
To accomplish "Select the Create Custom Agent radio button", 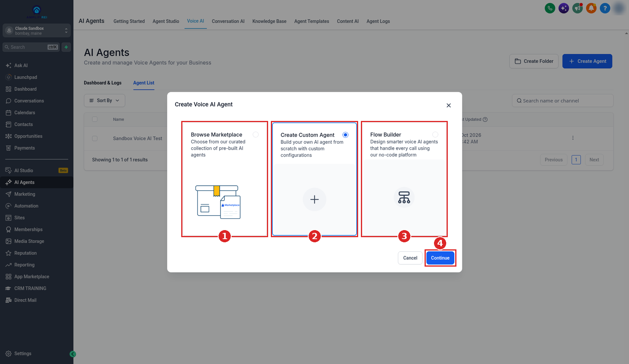I will [x=346, y=135].
